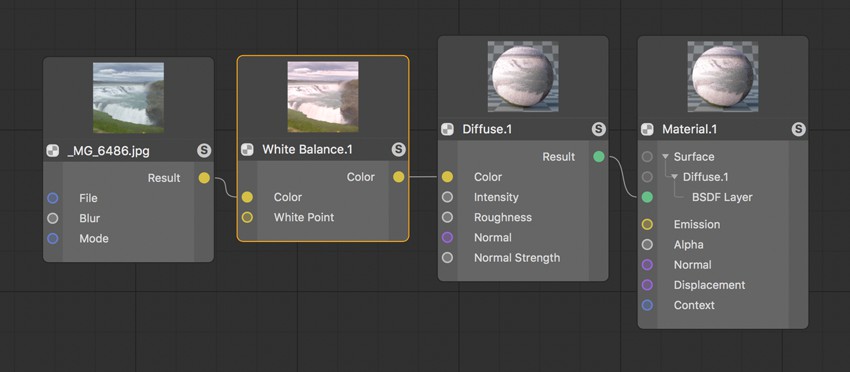Click the Roughness label

(503, 217)
